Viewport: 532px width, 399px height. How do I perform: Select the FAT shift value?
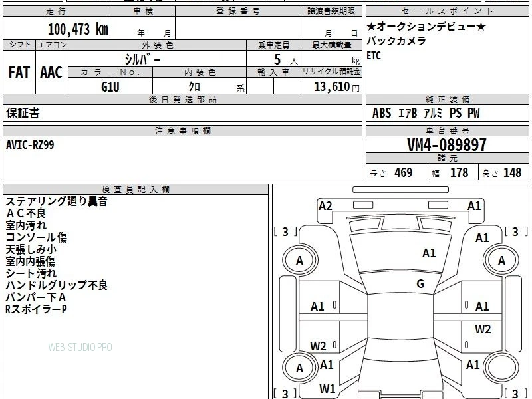(19, 72)
